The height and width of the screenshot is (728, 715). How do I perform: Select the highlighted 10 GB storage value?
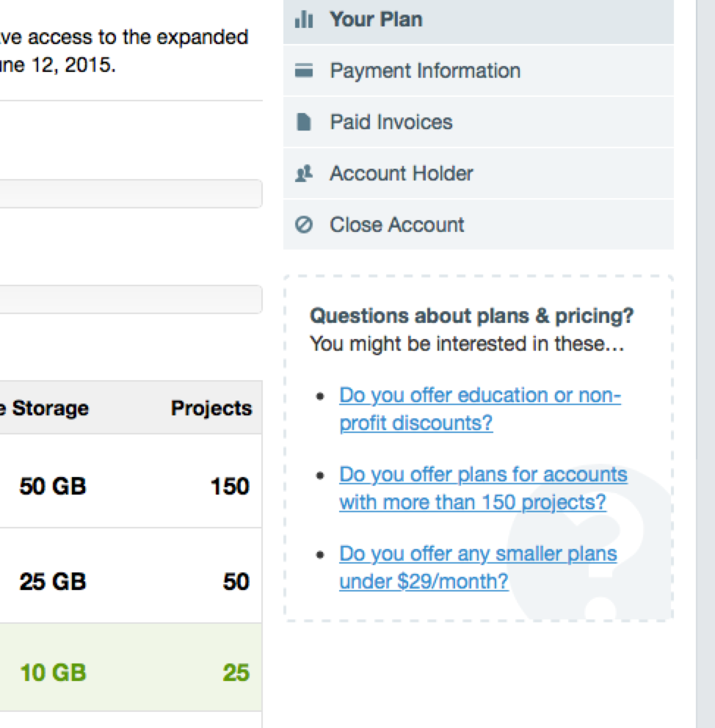pyautogui.click(x=53, y=672)
